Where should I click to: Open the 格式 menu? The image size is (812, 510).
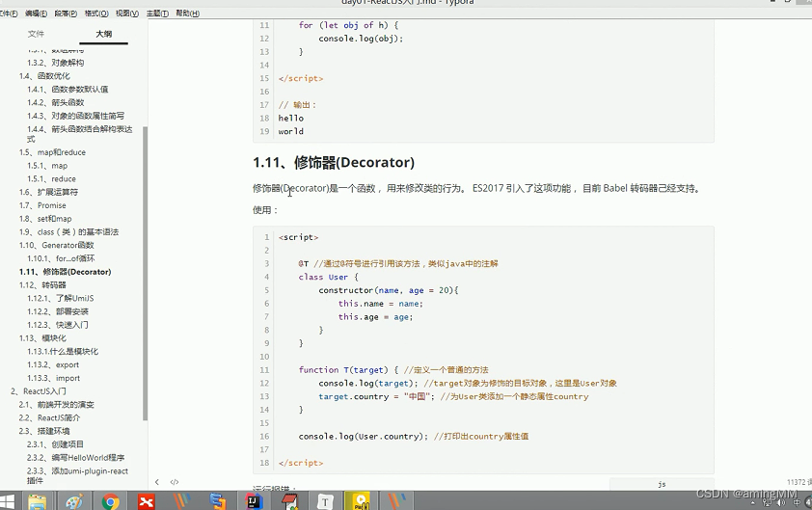click(96, 13)
